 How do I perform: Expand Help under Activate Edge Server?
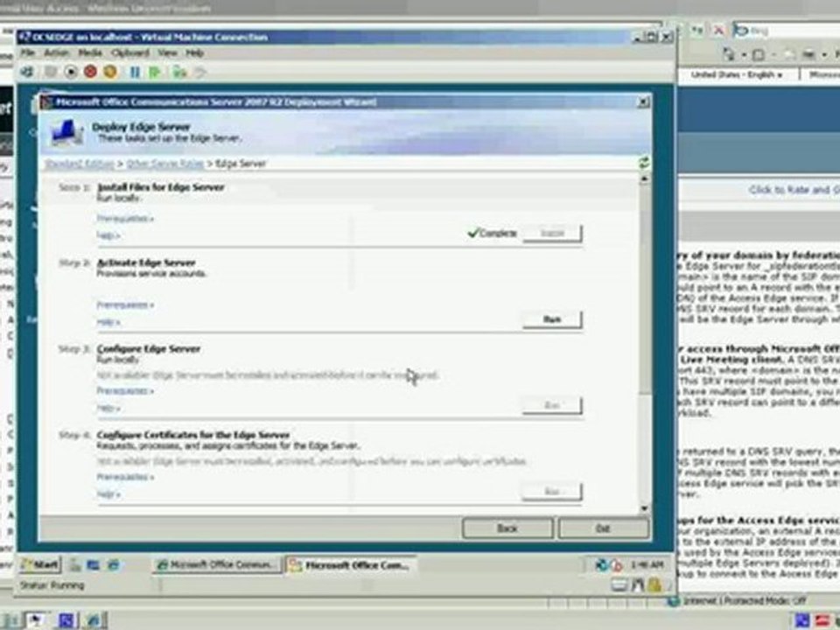coord(108,322)
